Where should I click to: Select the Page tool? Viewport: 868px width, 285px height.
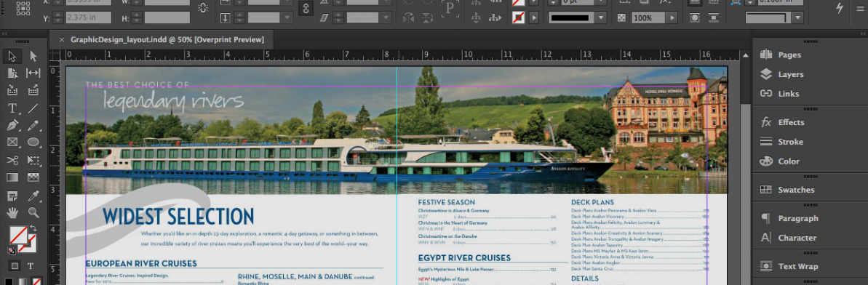click(12, 73)
